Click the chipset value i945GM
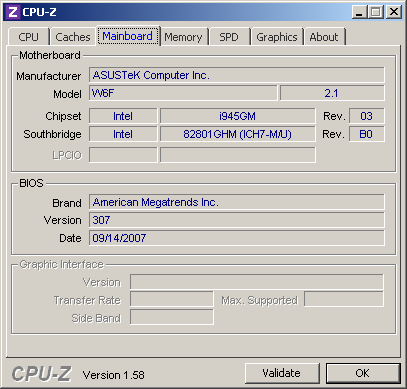The height and width of the screenshot is (389, 407). click(237, 116)
